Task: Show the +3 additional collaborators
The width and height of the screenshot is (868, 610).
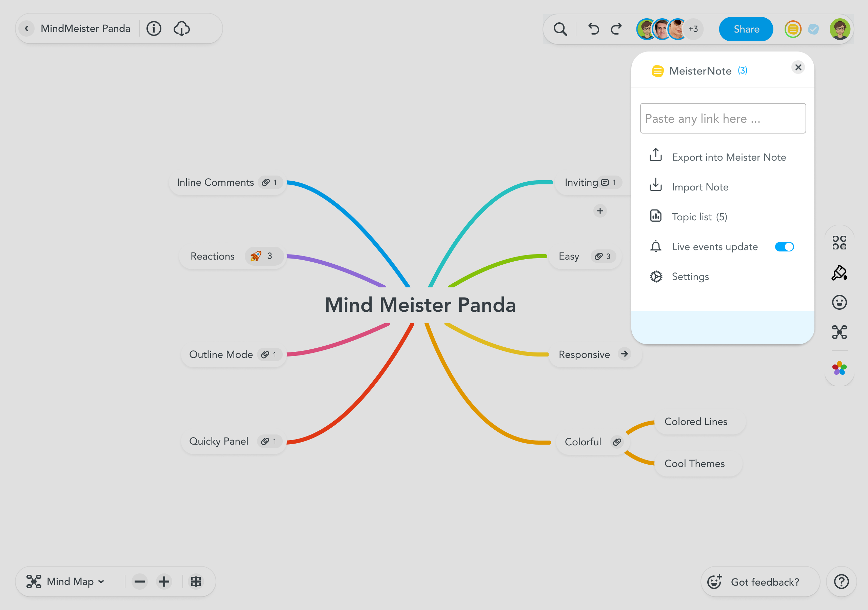Action: click(x=693, y=29)
